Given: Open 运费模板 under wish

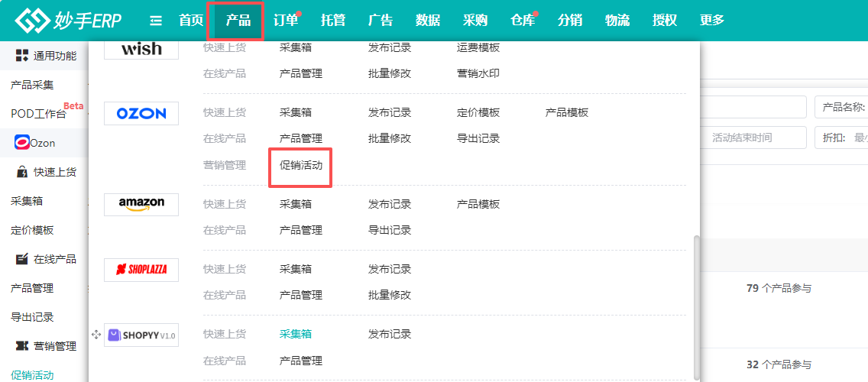Looking at the screenshot, I should point(478,47).
